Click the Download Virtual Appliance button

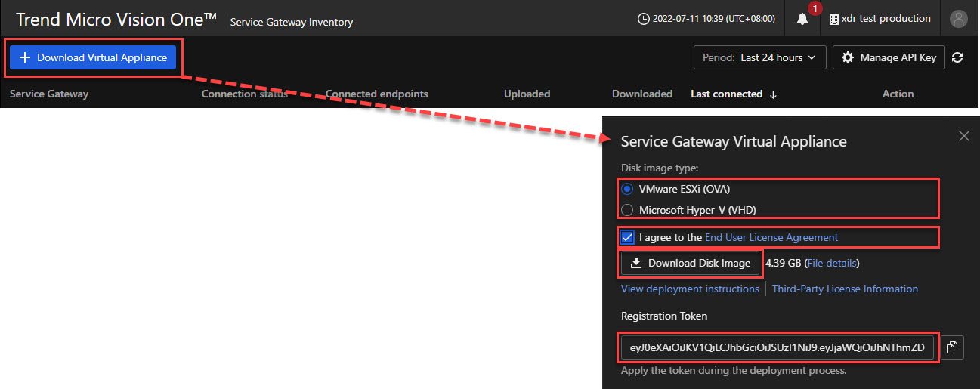pyautogui.click(x=93, y=57)
